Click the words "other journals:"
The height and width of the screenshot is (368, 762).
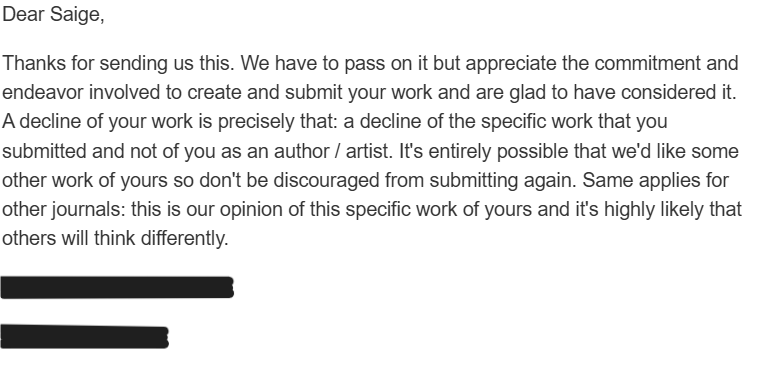pyautogui.click(x=64, y=210)
